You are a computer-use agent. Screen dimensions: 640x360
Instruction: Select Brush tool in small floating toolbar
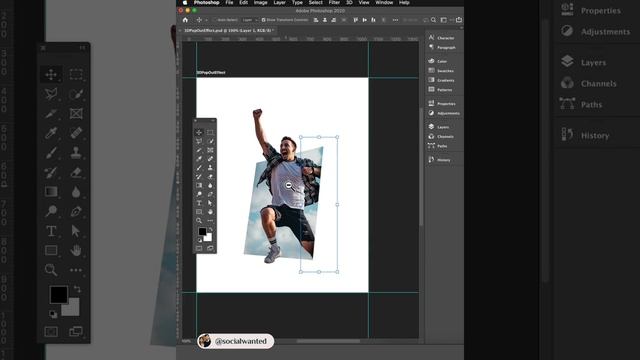(199, 168)
